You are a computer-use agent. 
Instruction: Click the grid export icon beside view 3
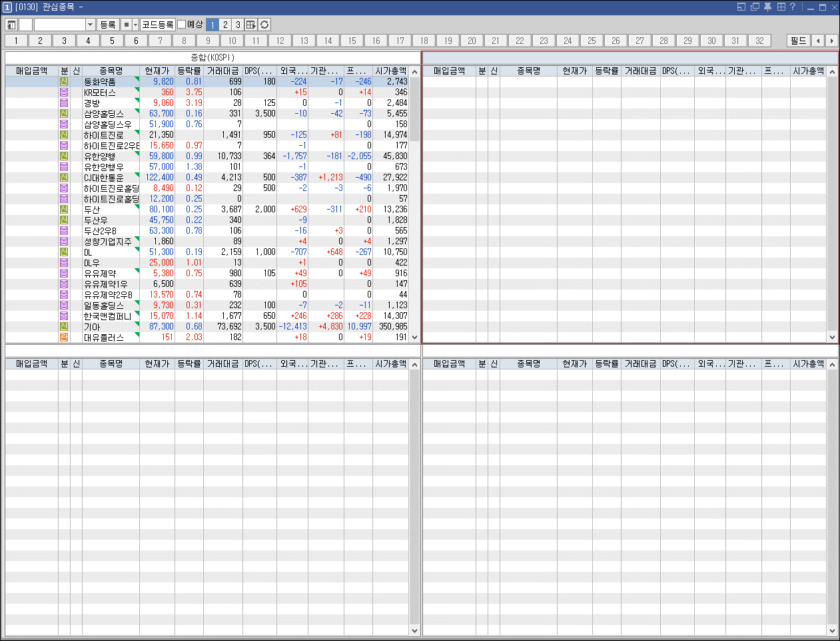(x=251, y=25)
